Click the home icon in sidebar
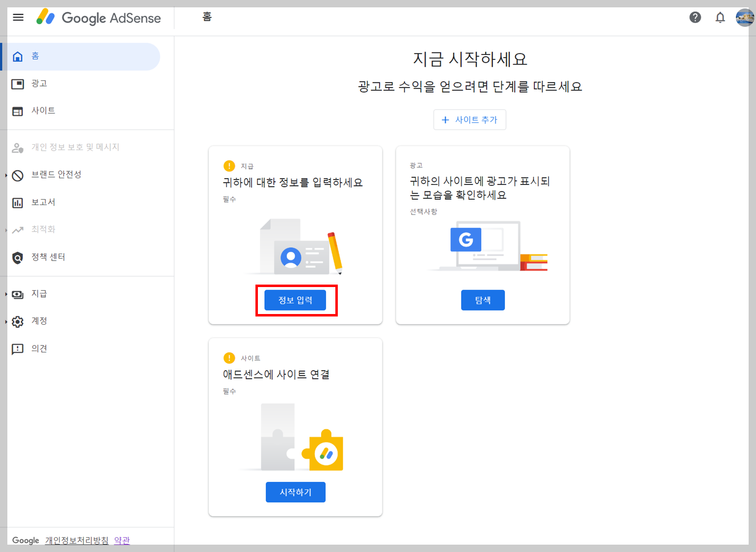This screenshot has height=552, width=756. 18,56
